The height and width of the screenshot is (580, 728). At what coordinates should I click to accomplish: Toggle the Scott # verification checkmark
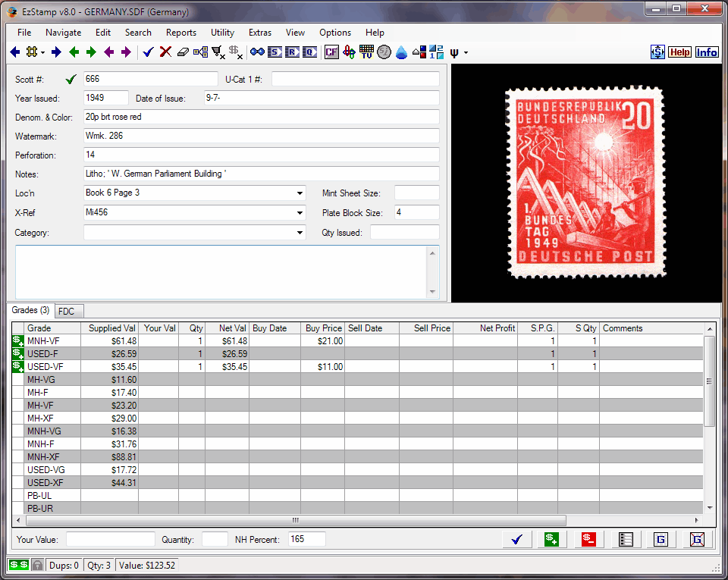tap(71, 79)
